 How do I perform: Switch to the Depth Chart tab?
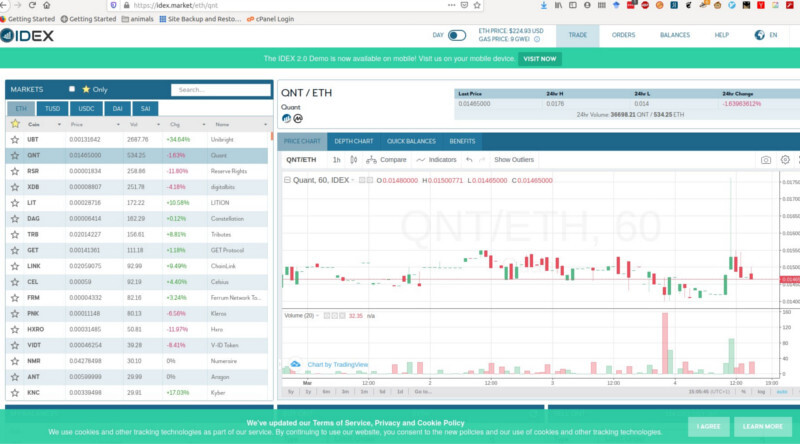point(354,141)
